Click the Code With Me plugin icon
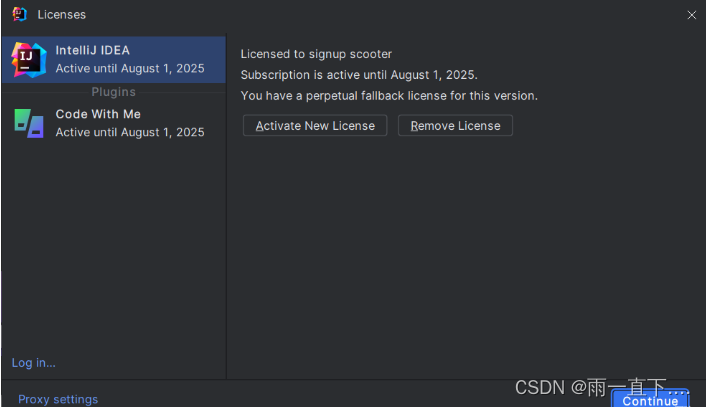This screenshot has width=706, height=407. [x=29, y=123]
